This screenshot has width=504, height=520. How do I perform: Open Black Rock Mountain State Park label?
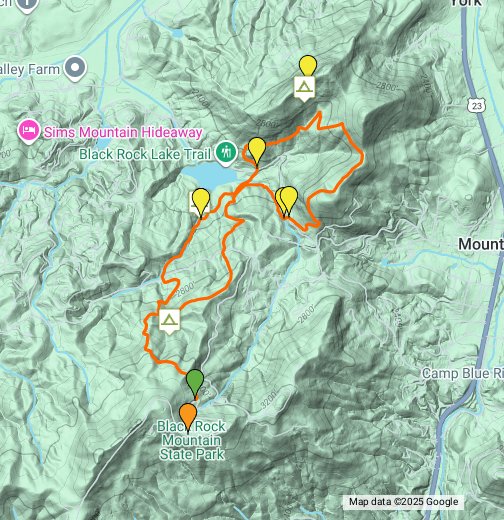click(x=192, y=440)
